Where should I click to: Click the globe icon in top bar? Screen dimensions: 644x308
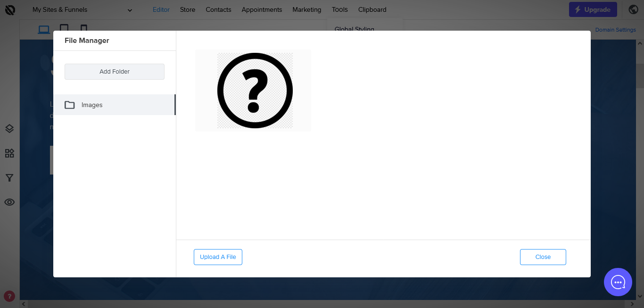click(634, 9)
